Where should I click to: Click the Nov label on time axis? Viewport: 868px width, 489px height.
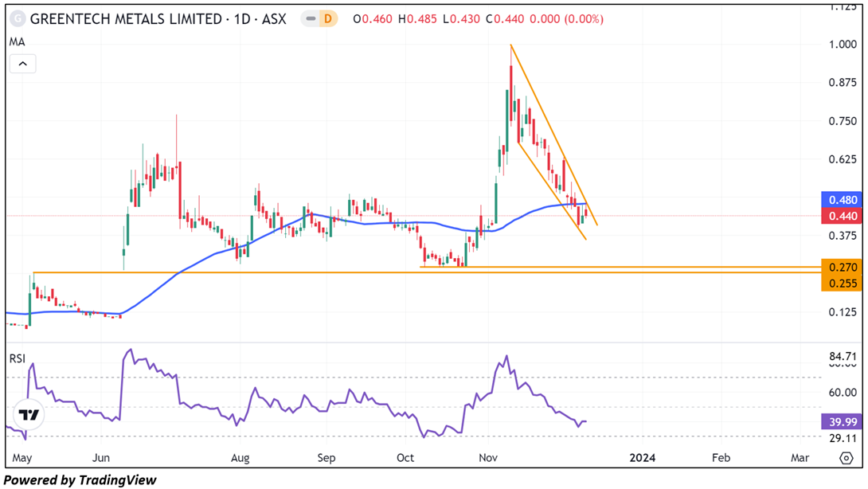click(x=488, y=458)
